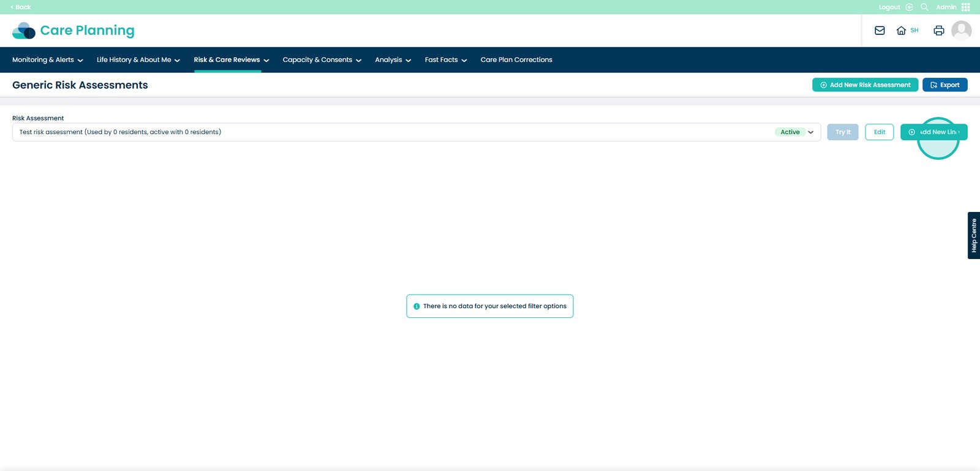Open the Admin apps grid icon
980x471 pixels.
click(x=966, y=7)
